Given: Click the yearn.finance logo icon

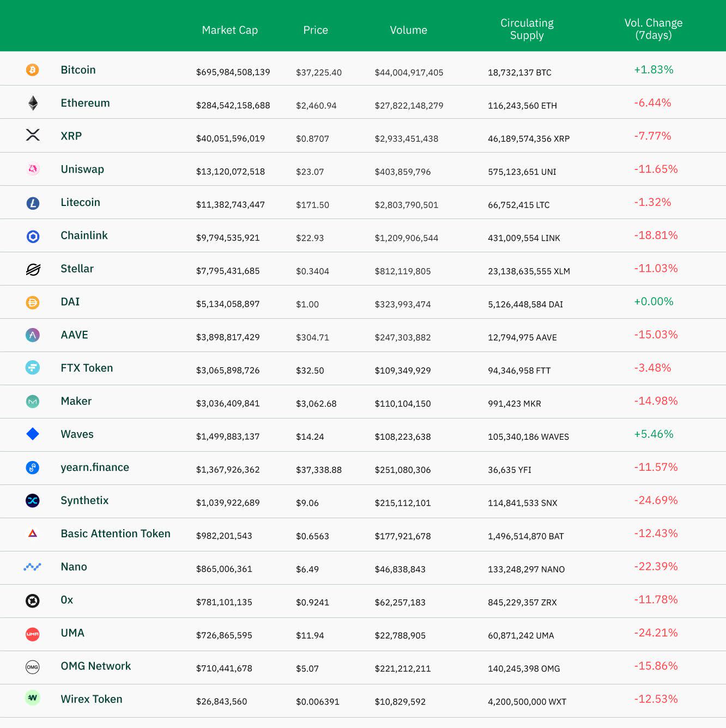Looking at the screenshot, I should point(33,468).
